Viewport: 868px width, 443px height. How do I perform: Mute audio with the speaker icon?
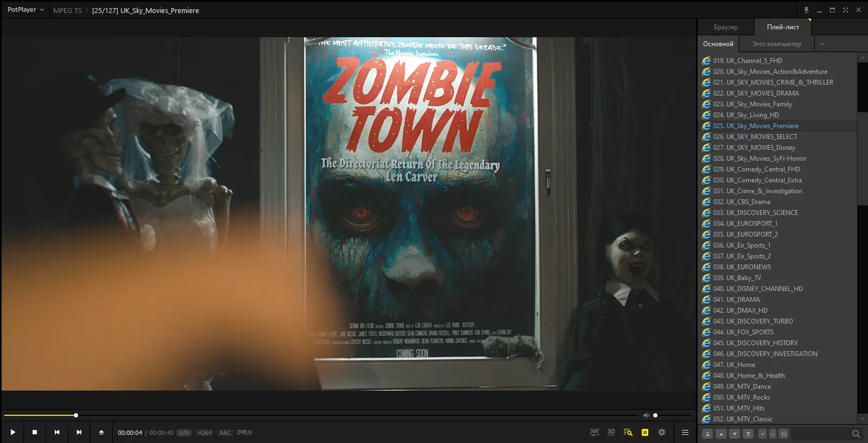646,415
